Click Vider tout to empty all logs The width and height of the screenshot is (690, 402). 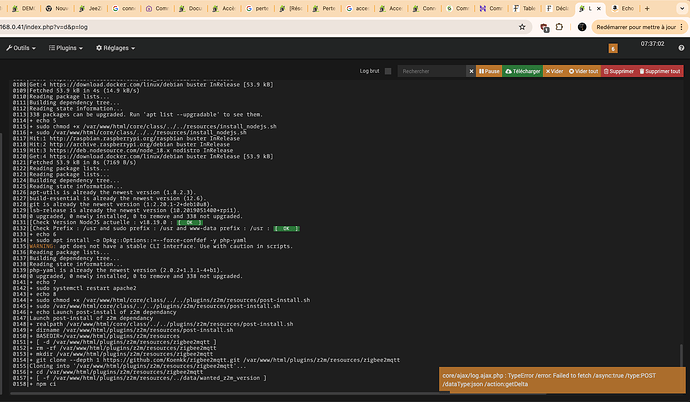tap(584, 71)
